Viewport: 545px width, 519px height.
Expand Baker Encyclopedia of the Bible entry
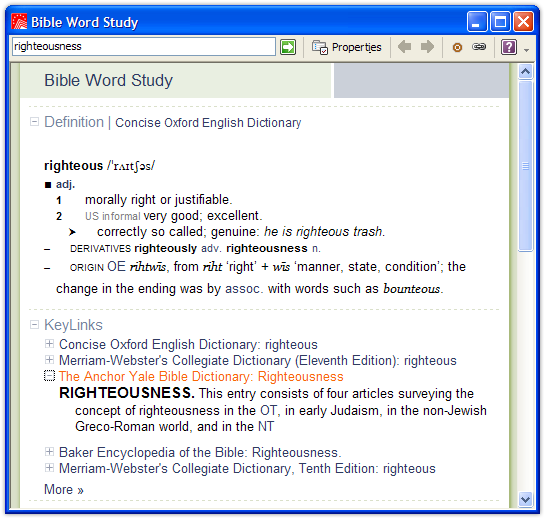coord(49,452)
